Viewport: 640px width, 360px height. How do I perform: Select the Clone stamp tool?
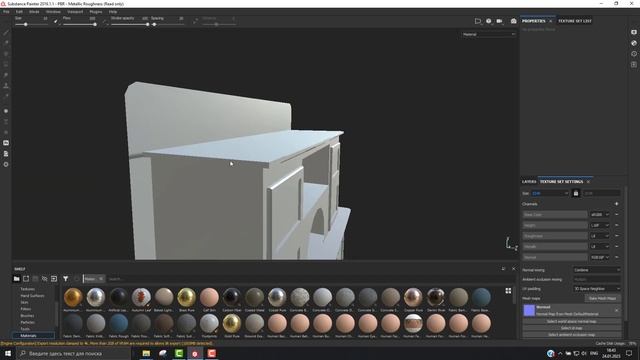pyautogui.click(x=6, y=86)
